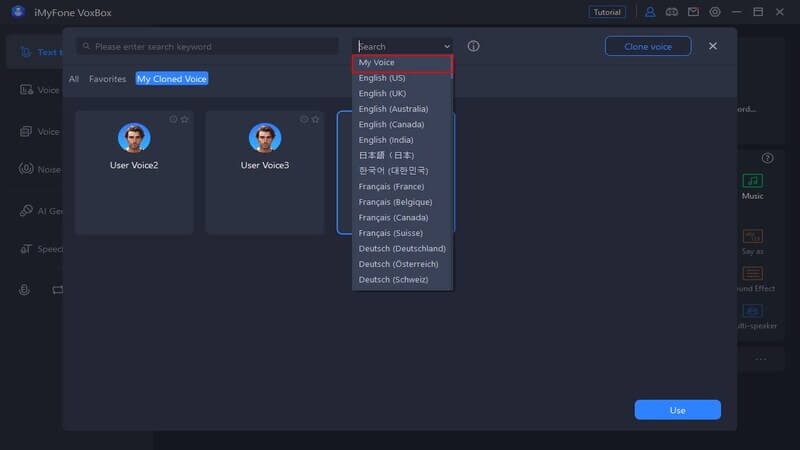Open the mail icon in title bar
Image resolution: width=800 pixels, height=450 pixels.
693,12
